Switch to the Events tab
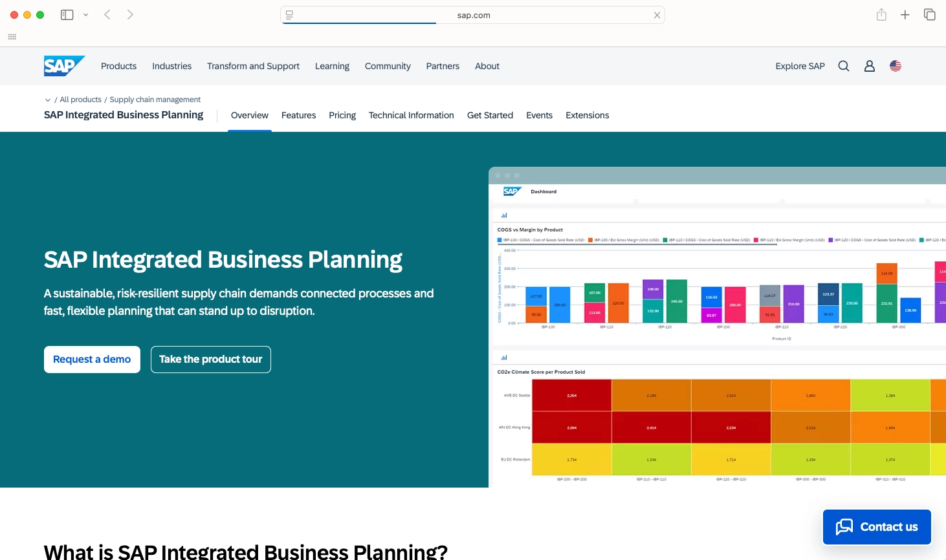The image size is (946, 560). tap(539, 115)
